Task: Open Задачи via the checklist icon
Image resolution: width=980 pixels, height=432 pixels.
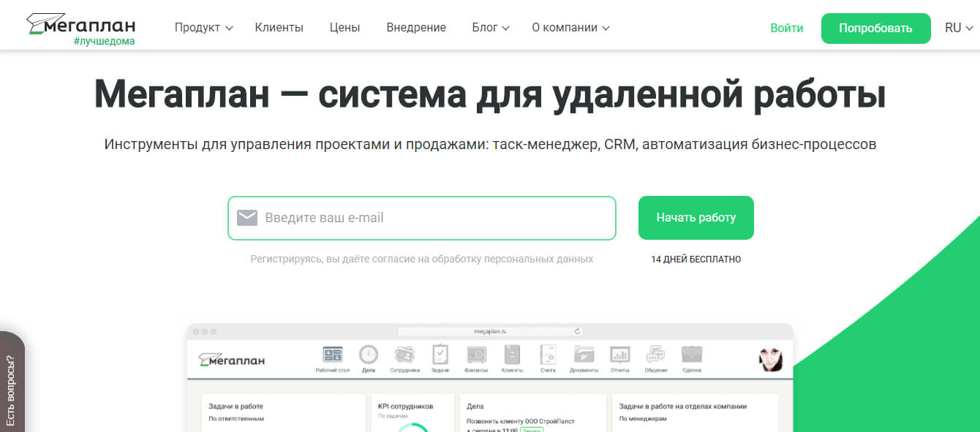Action: (440, 356)
